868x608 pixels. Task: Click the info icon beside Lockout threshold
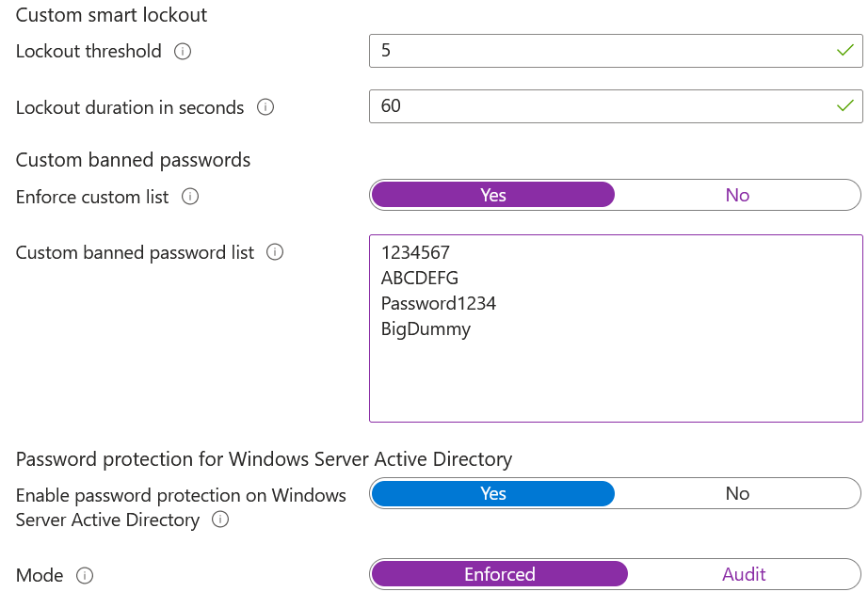(184, 52)
